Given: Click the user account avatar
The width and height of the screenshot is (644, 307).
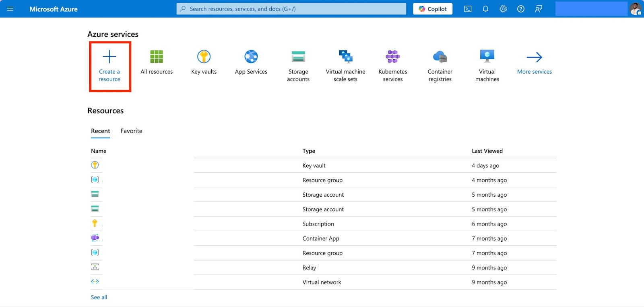Looking at the screenshot, I should pos(636,9).
